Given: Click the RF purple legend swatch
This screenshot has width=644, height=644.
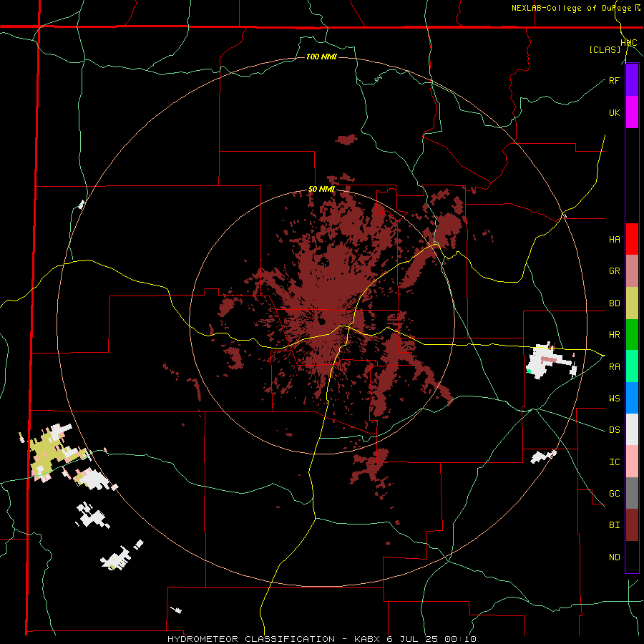Looking at the screenshot, I should click(x=632, y=80).
